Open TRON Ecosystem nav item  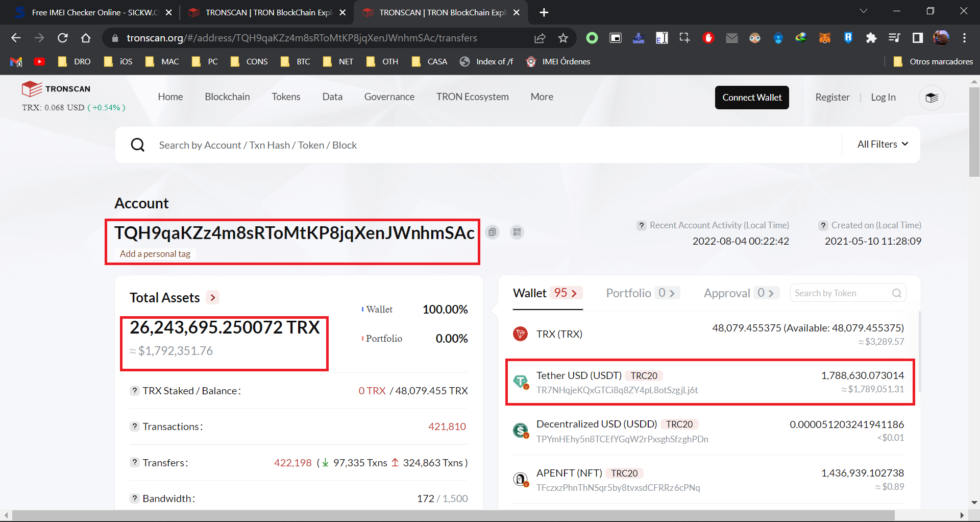pyautogui.click(x=472, y=97)
